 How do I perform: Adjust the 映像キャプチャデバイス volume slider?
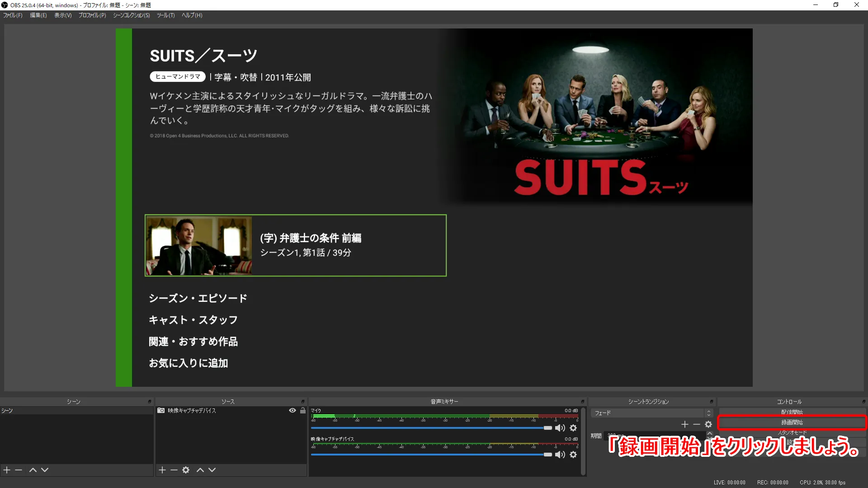432,455
